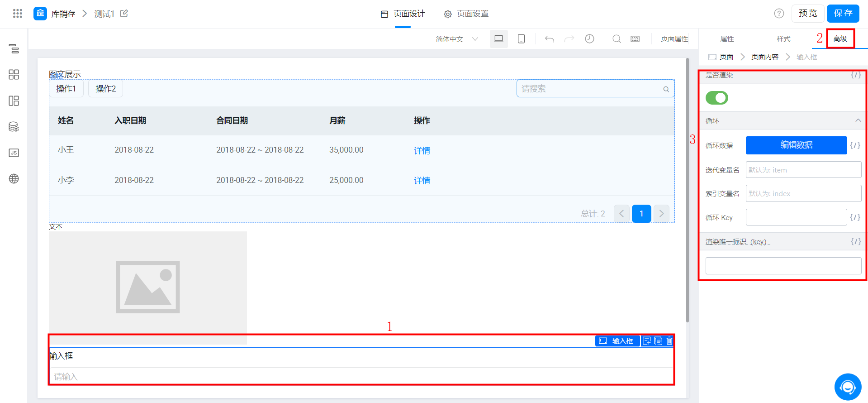Click the 姓名 column header
Screen dimensions: 868x403
click(66, 120)
